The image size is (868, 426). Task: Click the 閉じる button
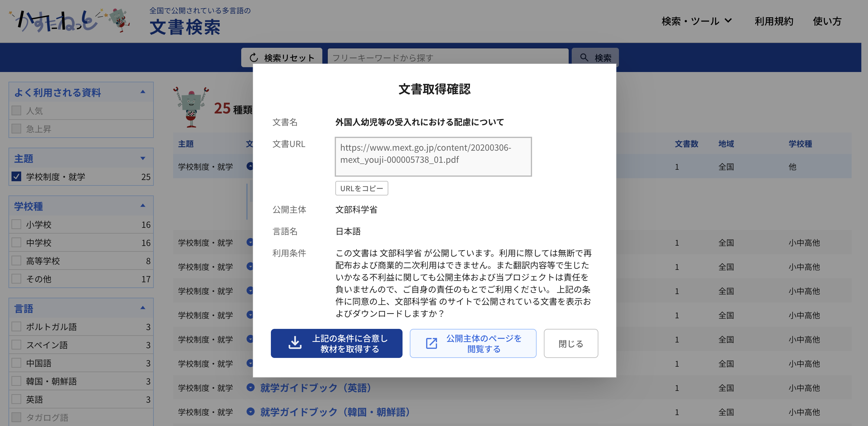(x=571, y=343)
